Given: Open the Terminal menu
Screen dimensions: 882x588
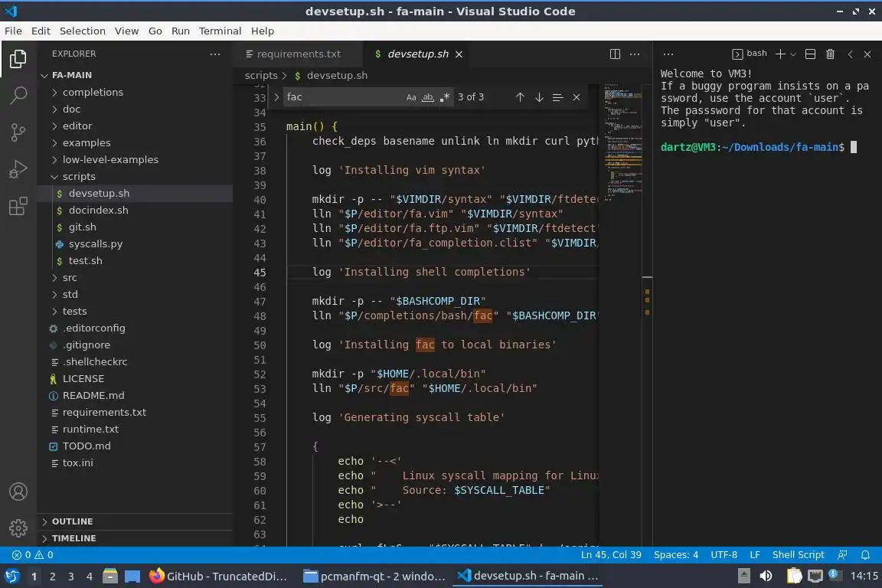Looking at the screenshot, I should (x=220, y=31).
